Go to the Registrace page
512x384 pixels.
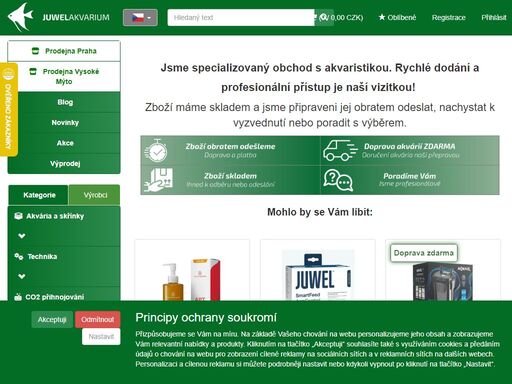(449, 17)
